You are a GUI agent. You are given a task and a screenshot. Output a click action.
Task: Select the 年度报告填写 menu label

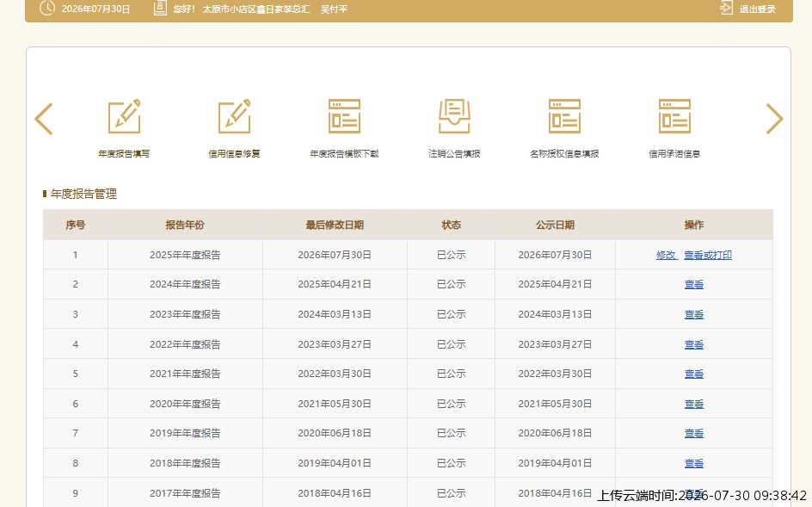[124, 153]
